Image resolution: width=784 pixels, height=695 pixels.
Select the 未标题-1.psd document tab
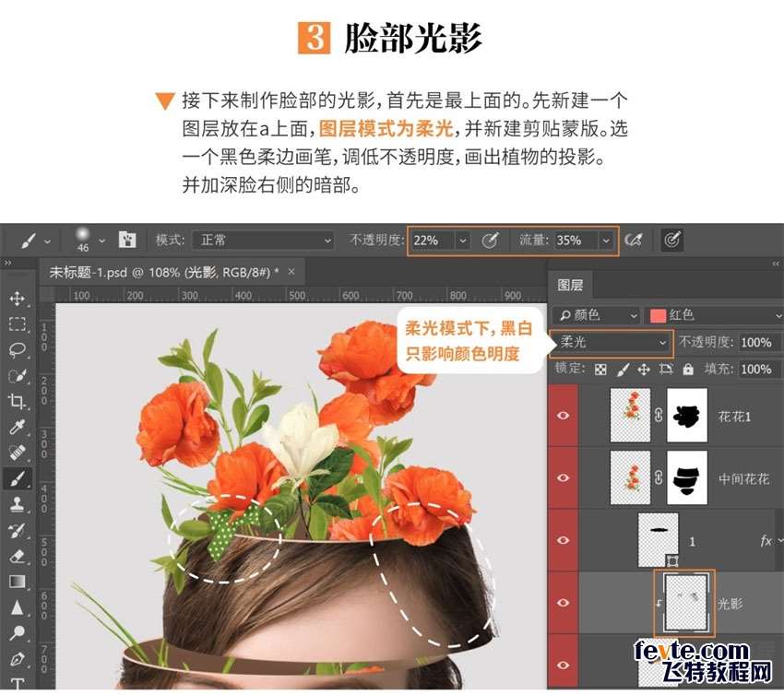click(165, 272)
